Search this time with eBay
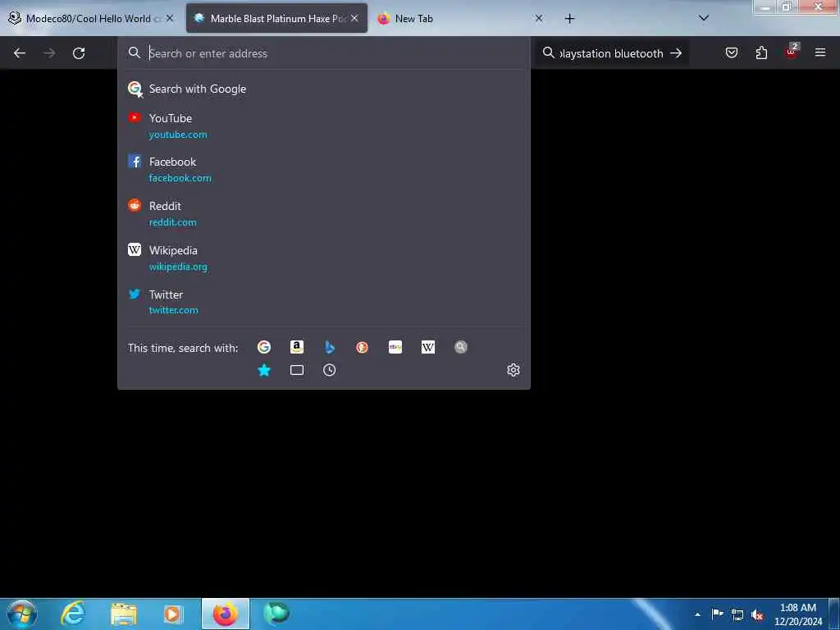This screenshot has height=630, width=840. coord(395,347)
